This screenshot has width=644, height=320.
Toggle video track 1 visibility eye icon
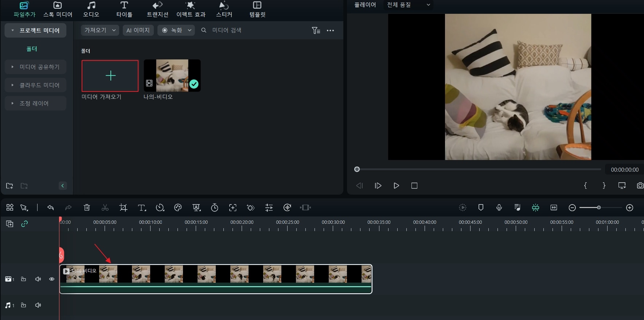click(x=52, y=279)
